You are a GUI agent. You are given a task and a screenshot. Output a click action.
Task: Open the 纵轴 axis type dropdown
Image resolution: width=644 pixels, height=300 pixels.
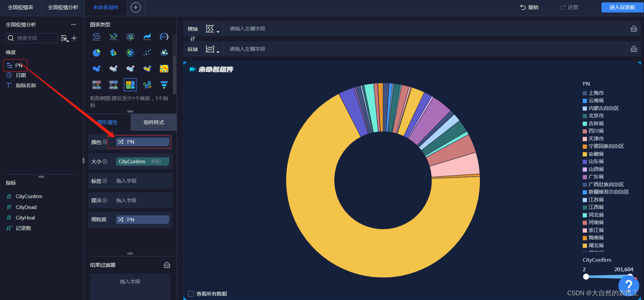213,49
